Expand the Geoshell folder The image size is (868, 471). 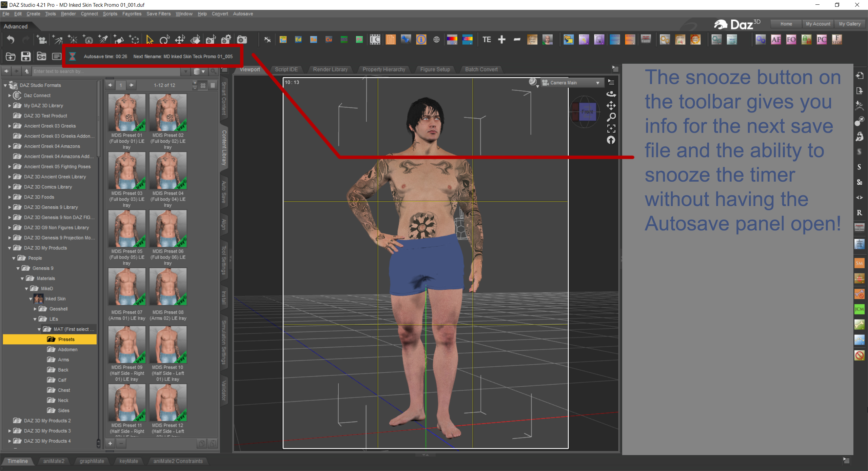[35, 309]
